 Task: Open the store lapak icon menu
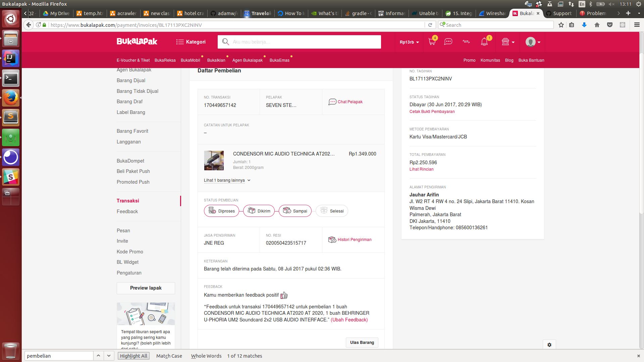508,42
